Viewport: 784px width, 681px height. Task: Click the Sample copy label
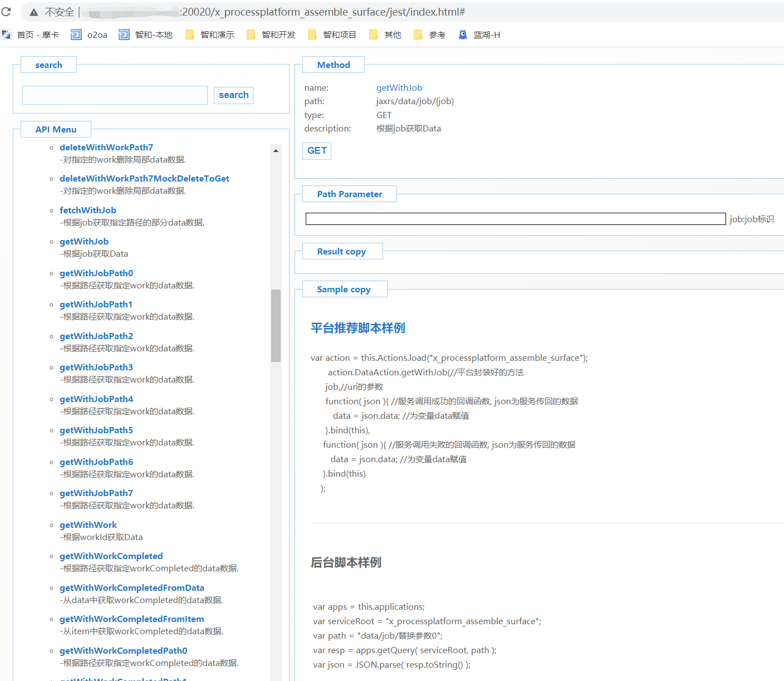(x=344, y=290)
